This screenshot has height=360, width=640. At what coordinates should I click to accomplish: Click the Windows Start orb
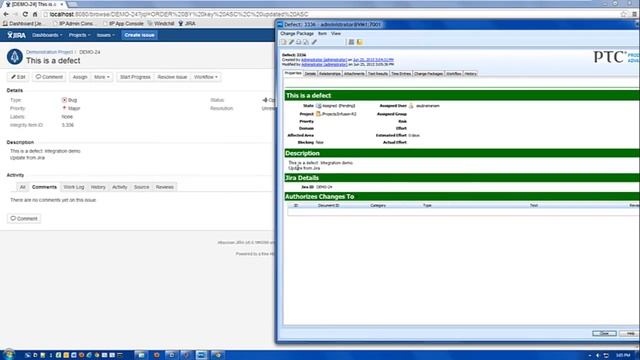[x=8, y=354]
